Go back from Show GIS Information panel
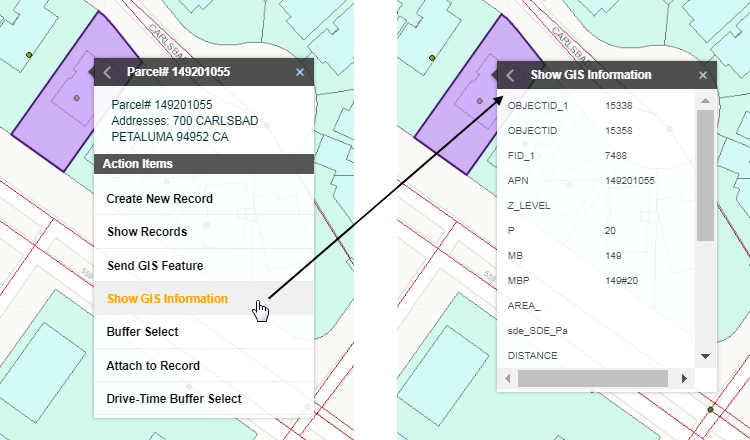750x440 pixels. 510,75
